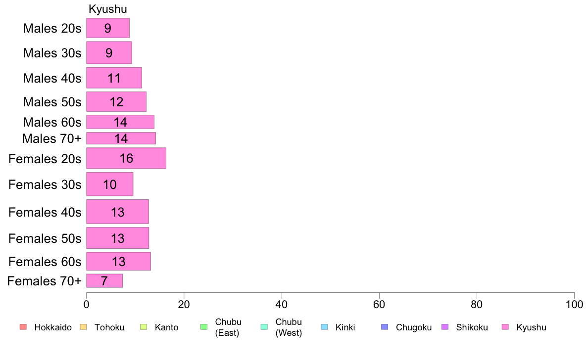Click the Kinki legend text label

[x=345, y=327]
